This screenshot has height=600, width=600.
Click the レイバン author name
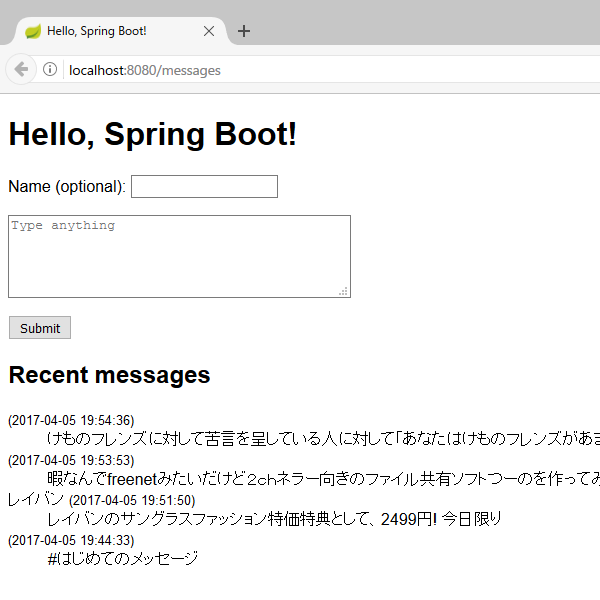coord(36,499)
